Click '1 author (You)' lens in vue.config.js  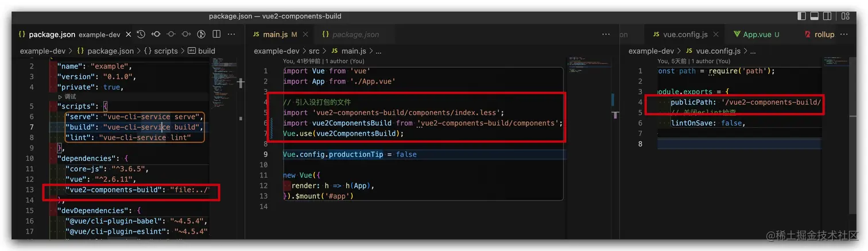click(711, 61)
